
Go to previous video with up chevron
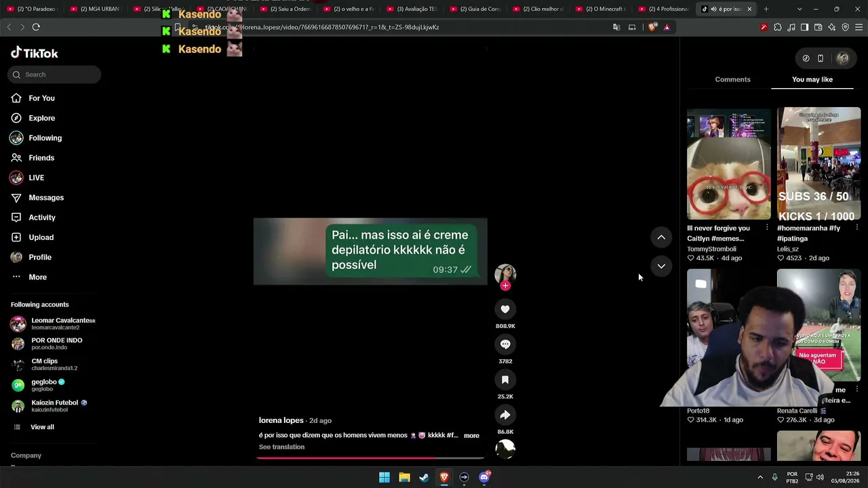661,237
